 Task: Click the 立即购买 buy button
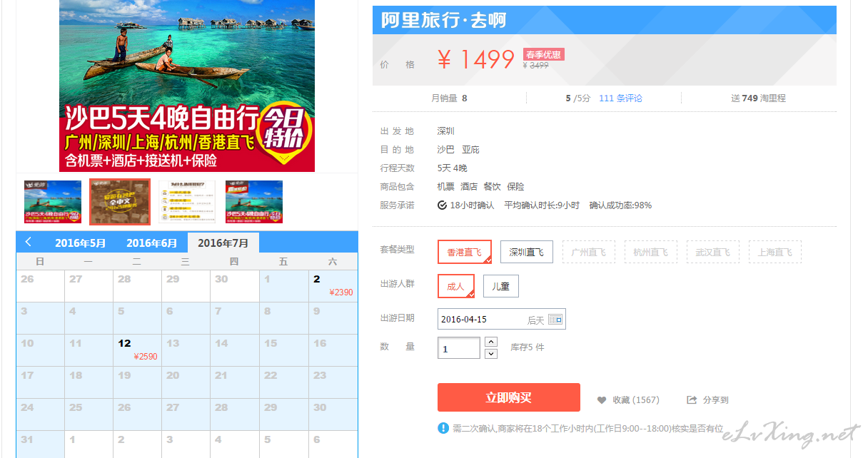click(x=508, y=397)
